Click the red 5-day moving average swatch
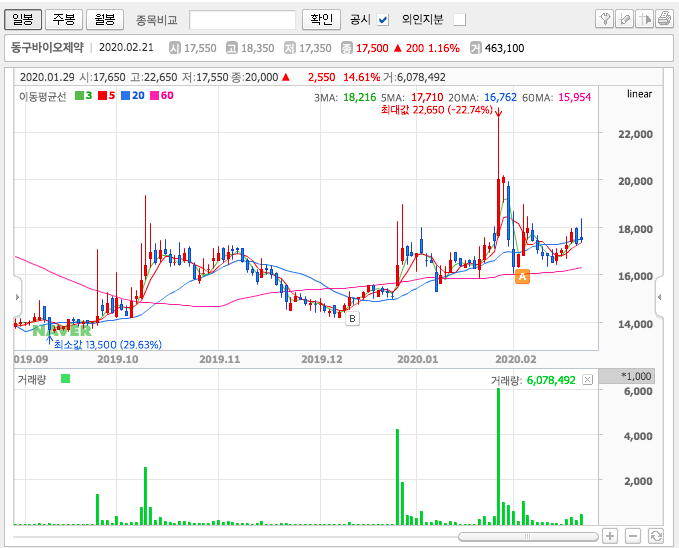The width and height of the screenshot is (679, 548). pos(102,95)
